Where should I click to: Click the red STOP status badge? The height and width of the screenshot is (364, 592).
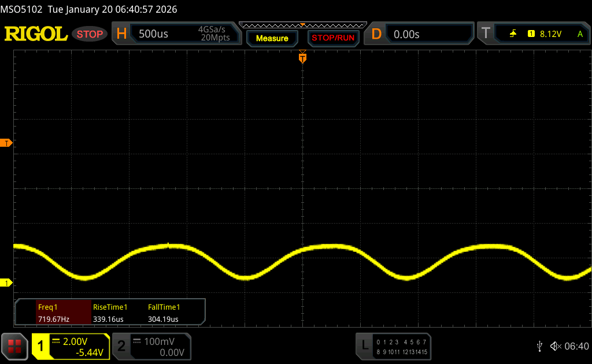click(90, 34)
